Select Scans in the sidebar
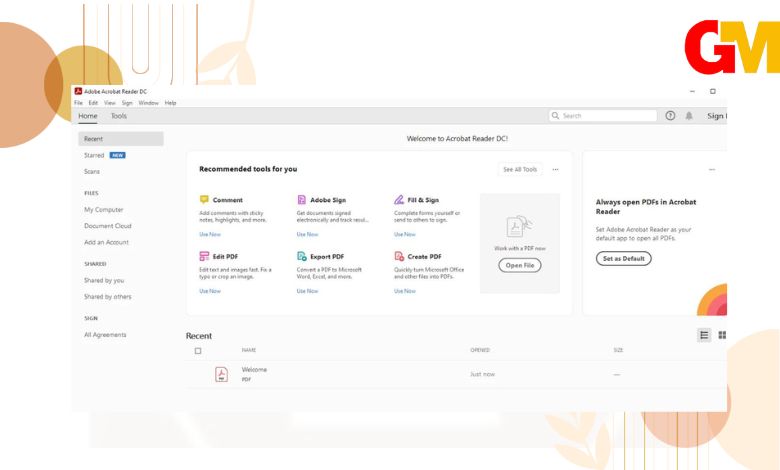The width and height of the screenshot is (780, 470). (92, 172)
